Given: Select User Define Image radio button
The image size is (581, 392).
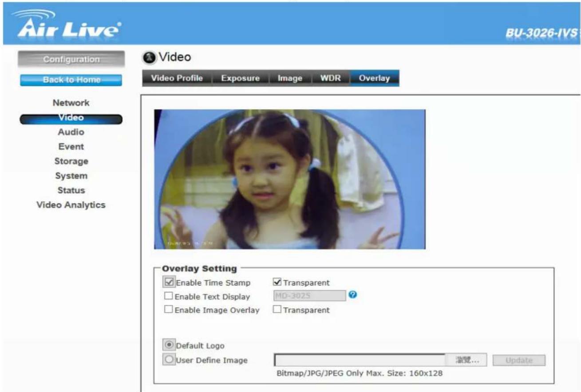Looking at the screenshot, I should coord(169,360).
